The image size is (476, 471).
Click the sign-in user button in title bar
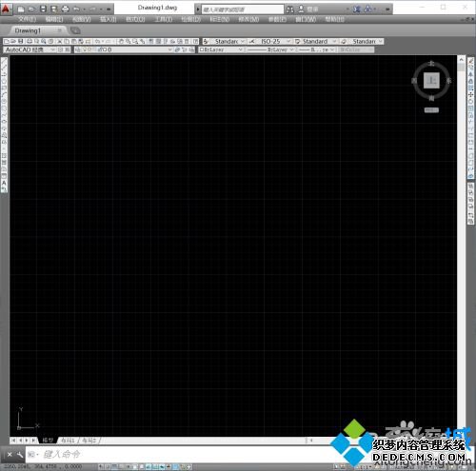coord(308,10)
